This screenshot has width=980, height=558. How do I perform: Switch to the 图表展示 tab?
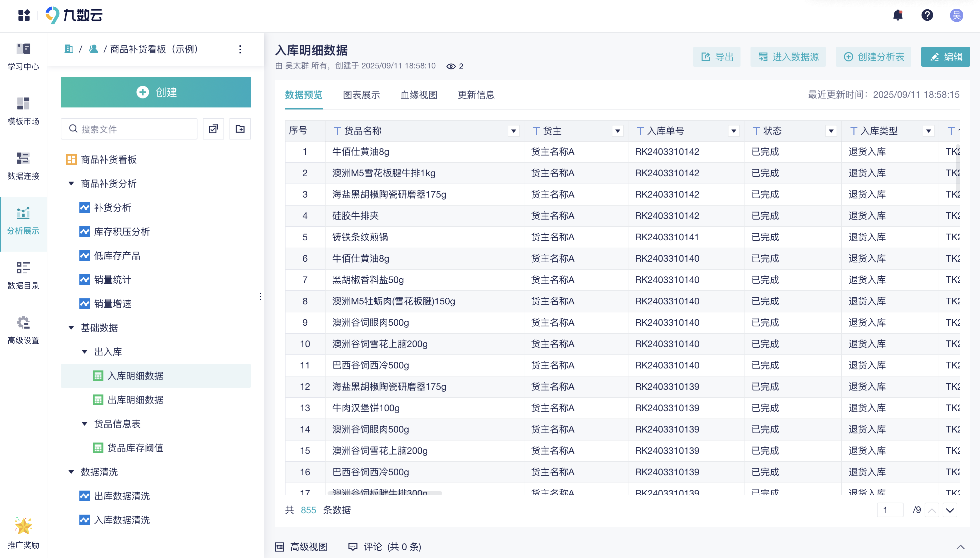point(361,95)
